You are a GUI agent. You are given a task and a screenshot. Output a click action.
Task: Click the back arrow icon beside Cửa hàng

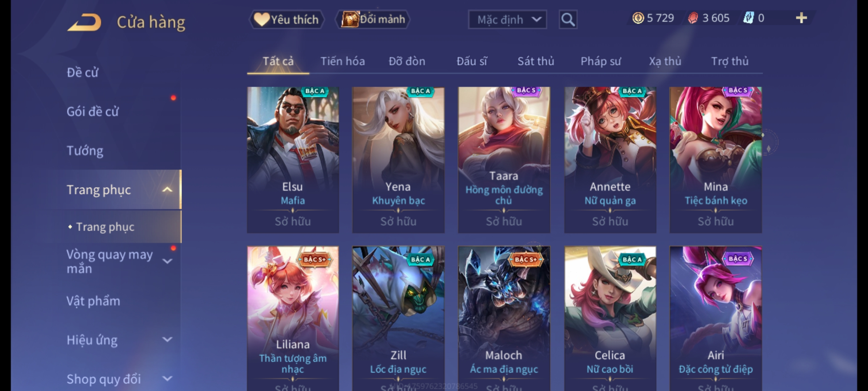click(84, 22)
